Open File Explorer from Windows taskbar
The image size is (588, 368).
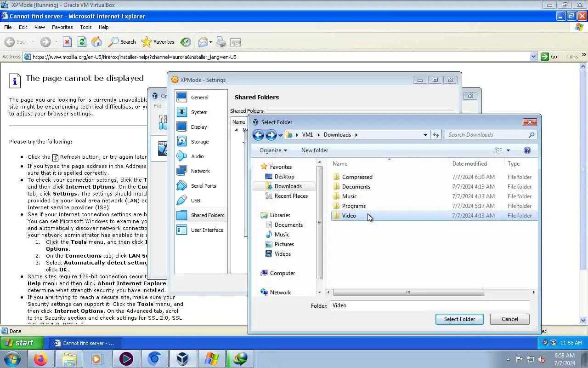click(69, 359)
